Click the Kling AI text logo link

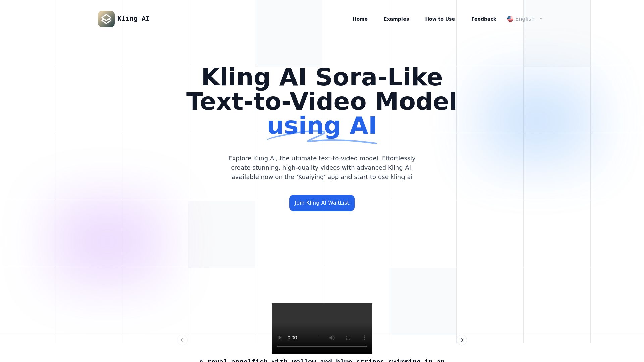click(133, 18)
